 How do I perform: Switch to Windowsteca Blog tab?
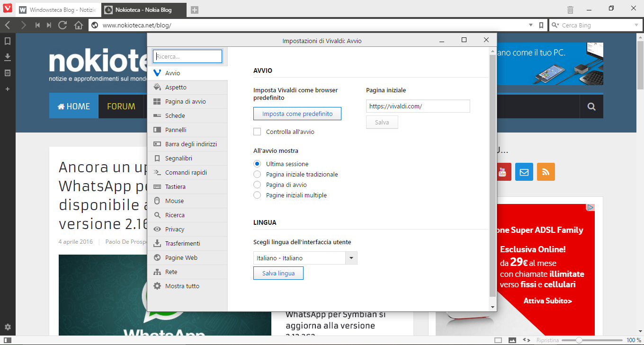point(58,10)
